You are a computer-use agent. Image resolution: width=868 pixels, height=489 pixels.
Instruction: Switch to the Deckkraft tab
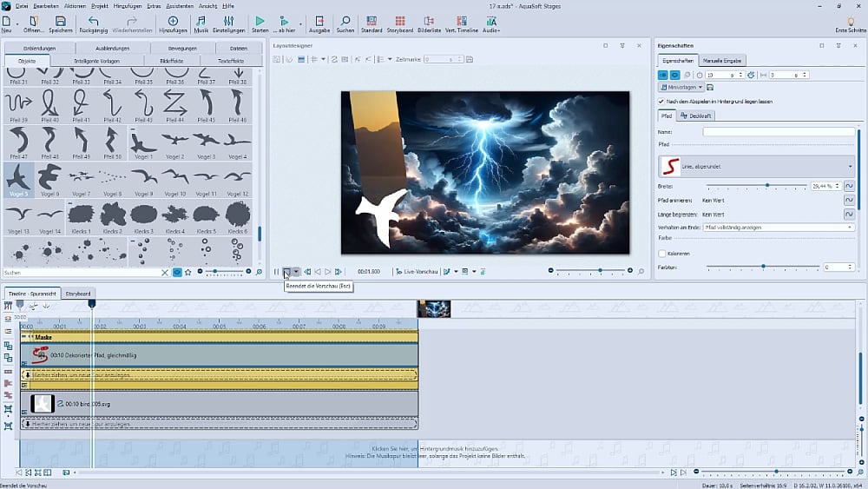[x=694, y=116]
